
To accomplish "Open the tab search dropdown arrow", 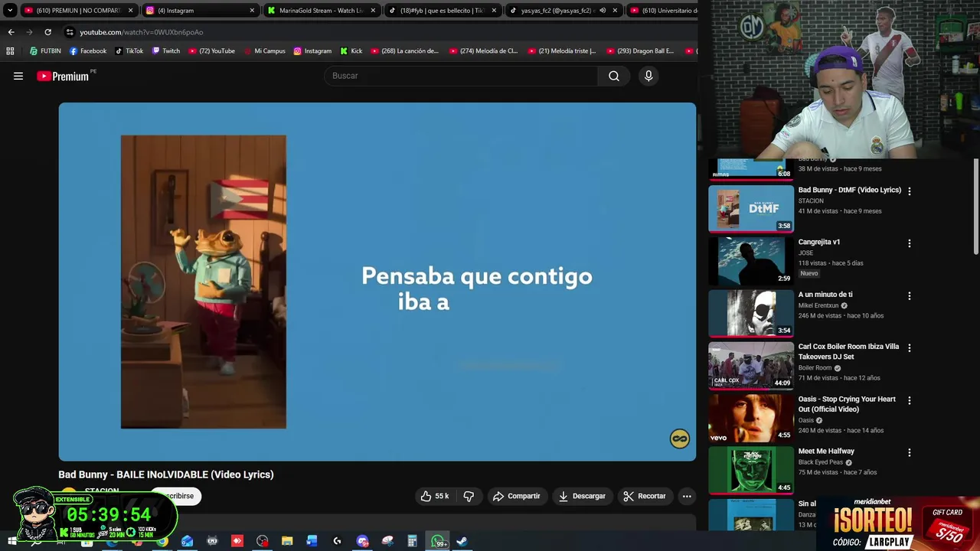I will 10,11.
